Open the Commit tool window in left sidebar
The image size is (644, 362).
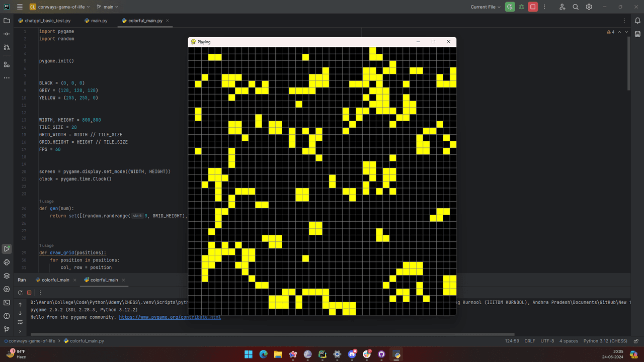[x=7, y=34]
